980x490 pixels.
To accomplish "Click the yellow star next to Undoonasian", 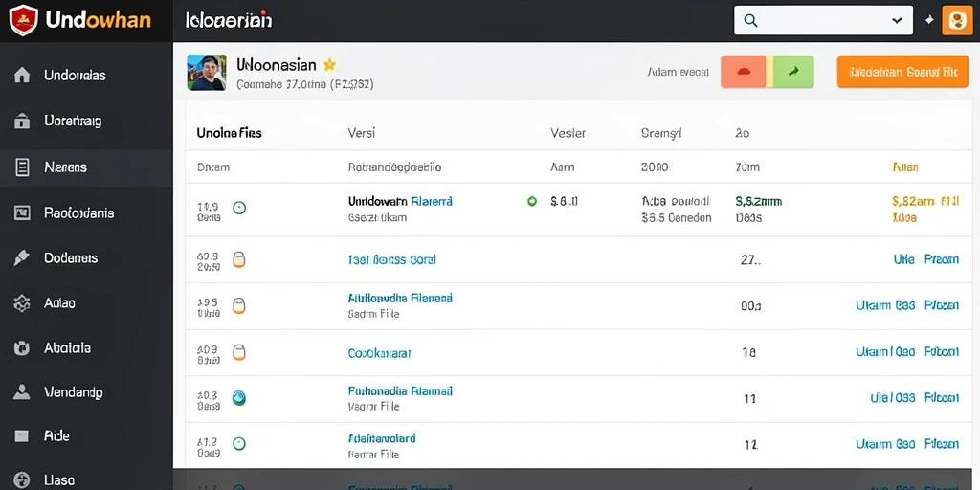I will (x=329, y=64).
